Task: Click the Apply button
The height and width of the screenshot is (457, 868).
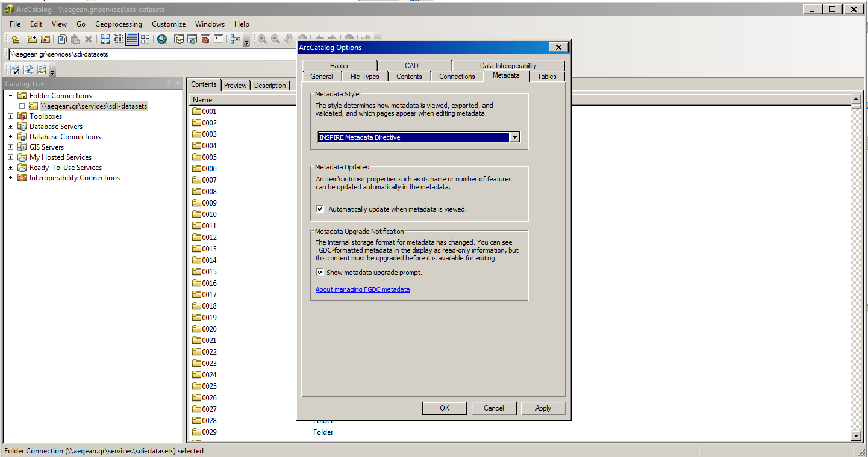Action: pyautogui.click(x=543, y=408)
